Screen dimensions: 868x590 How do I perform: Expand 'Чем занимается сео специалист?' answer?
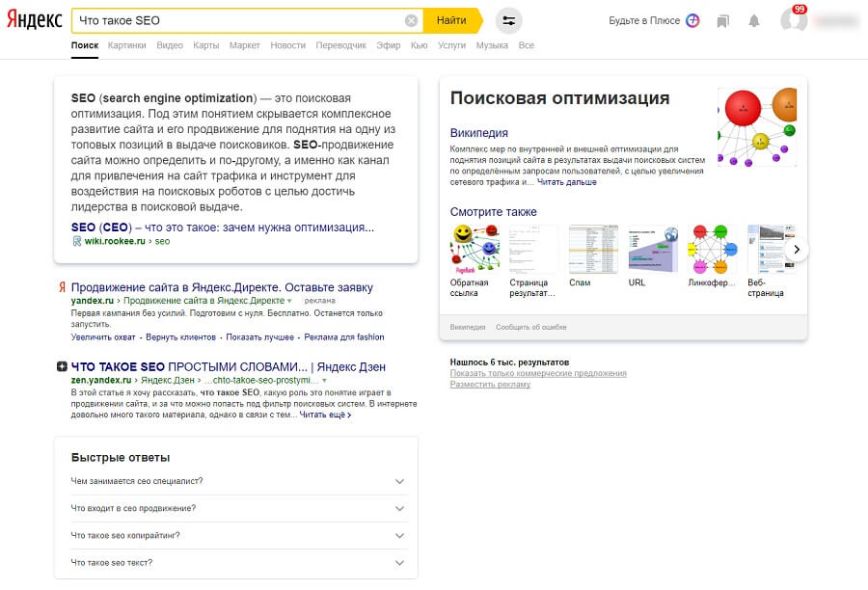coord(399,481)
